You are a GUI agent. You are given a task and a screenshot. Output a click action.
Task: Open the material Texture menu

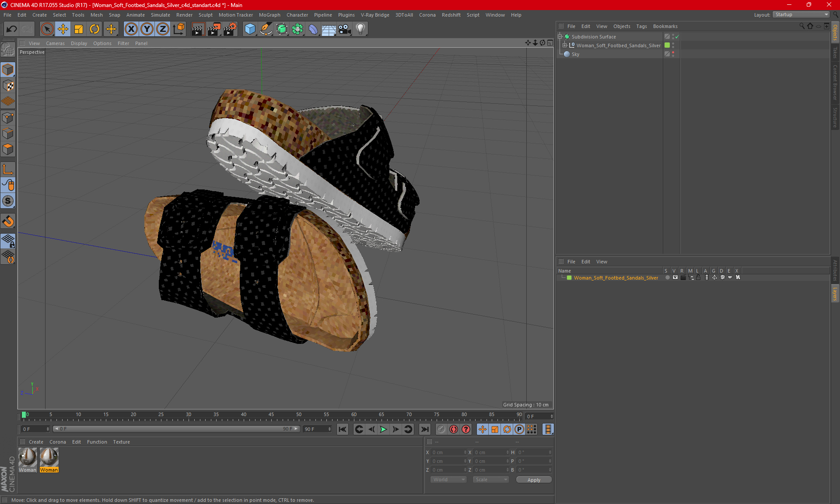tap(121, 442)
